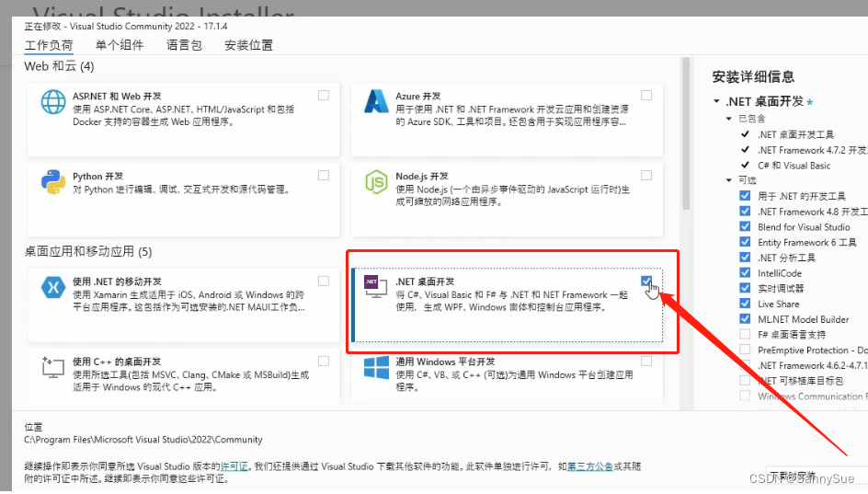
Task: Select the Python 开发 card title
Action: 98,176
